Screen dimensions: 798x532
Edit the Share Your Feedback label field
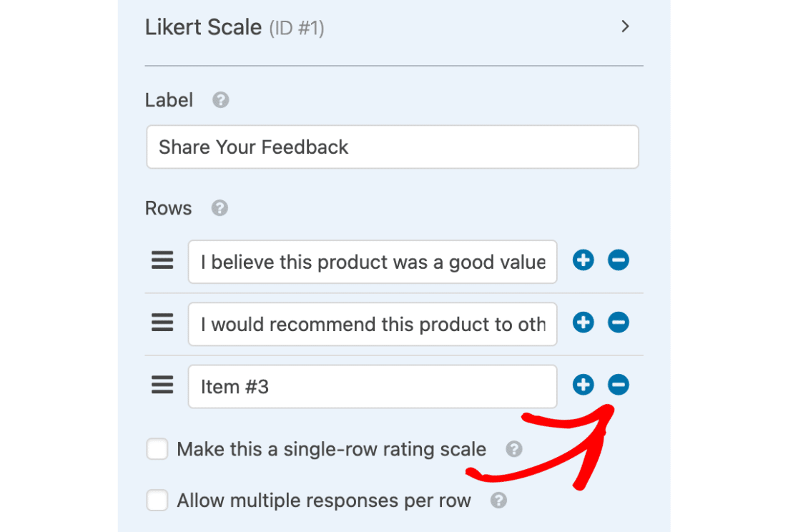393,147
